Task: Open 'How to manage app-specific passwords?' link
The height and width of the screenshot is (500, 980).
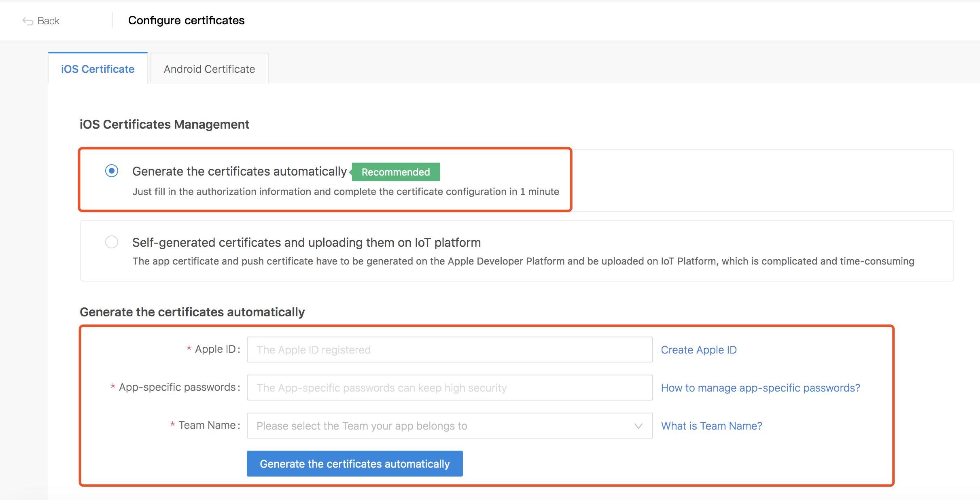Action: [x=760, y=388]
